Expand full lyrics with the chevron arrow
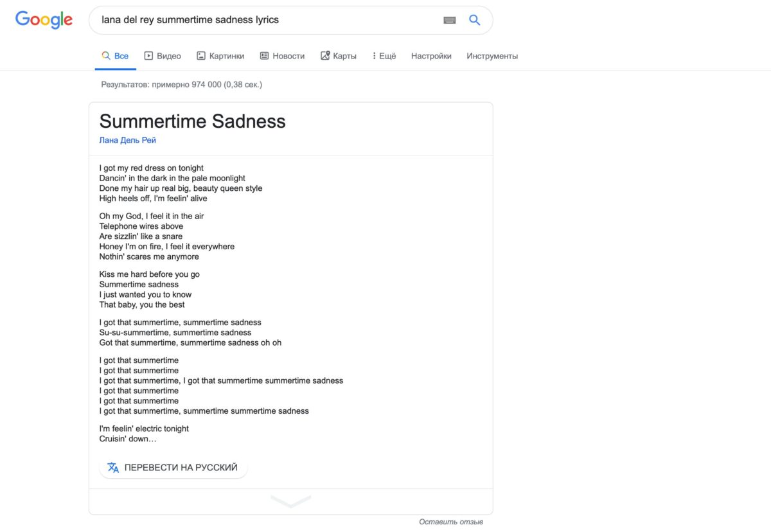The height and width of the screenshot is (532, 771). (291, 501)
